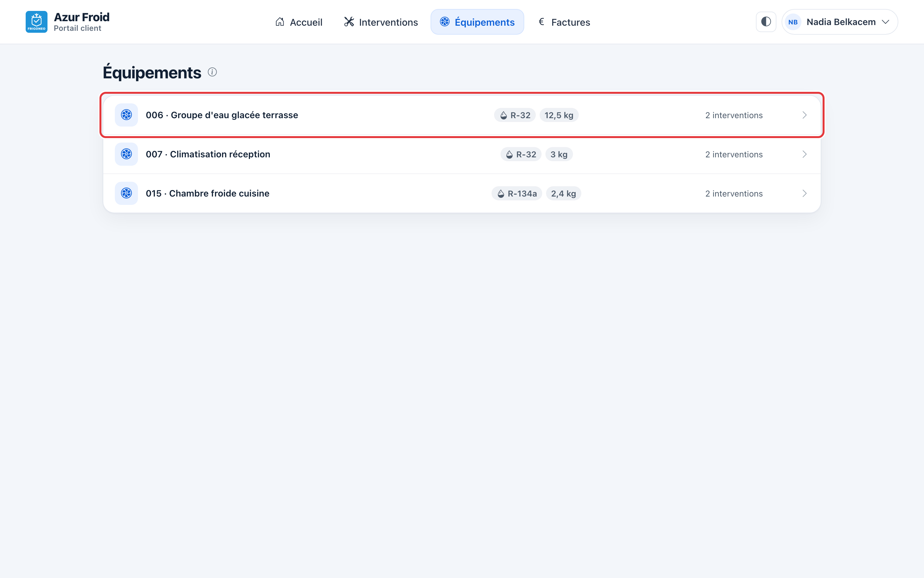Click the Azur Froid Frigoneo logo
Screen dimensions: 924x578
[36, 22]
